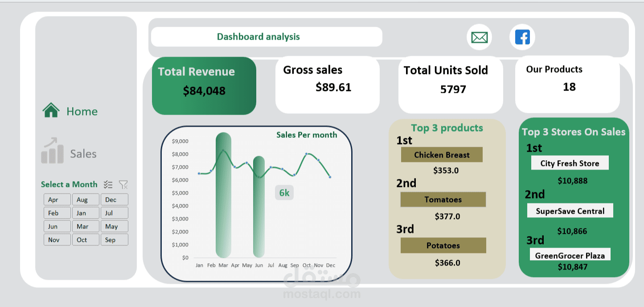Click the $10,888 store value
This screenshot has height=307, width=644.
pyautogui.click(x=573, y=181)
